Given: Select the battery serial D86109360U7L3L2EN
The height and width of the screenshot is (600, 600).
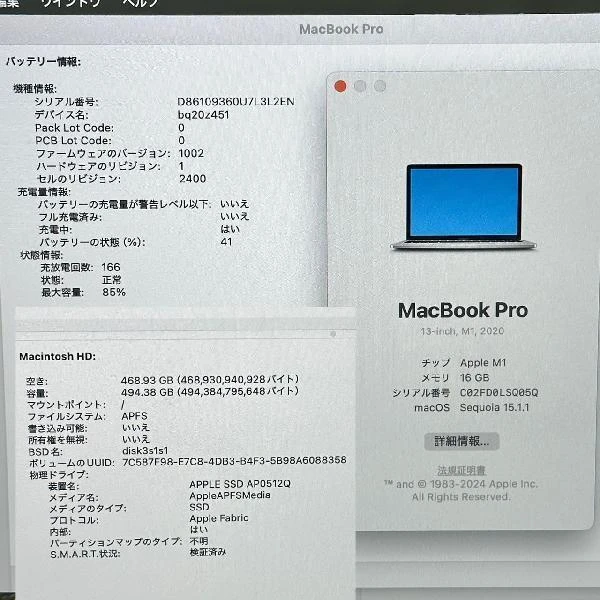Looking at the screenshot, I should 236,102.
